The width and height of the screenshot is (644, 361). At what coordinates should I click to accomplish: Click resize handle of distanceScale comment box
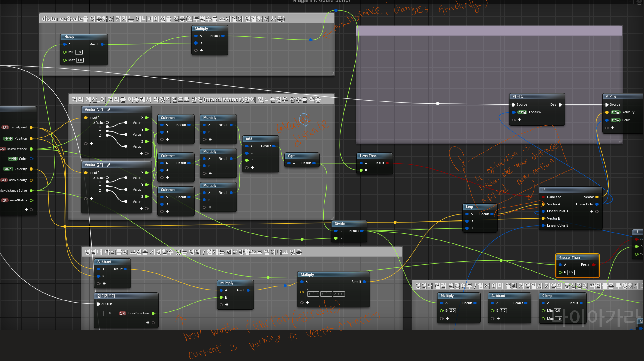click(333, 74)
